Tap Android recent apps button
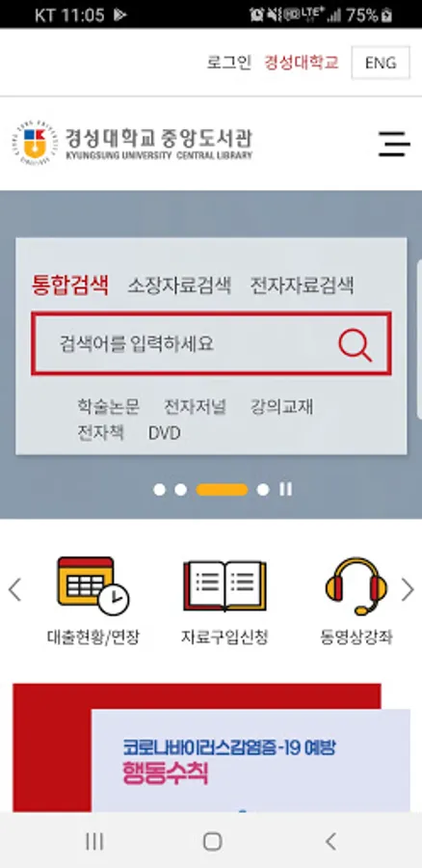 (94, 841)
